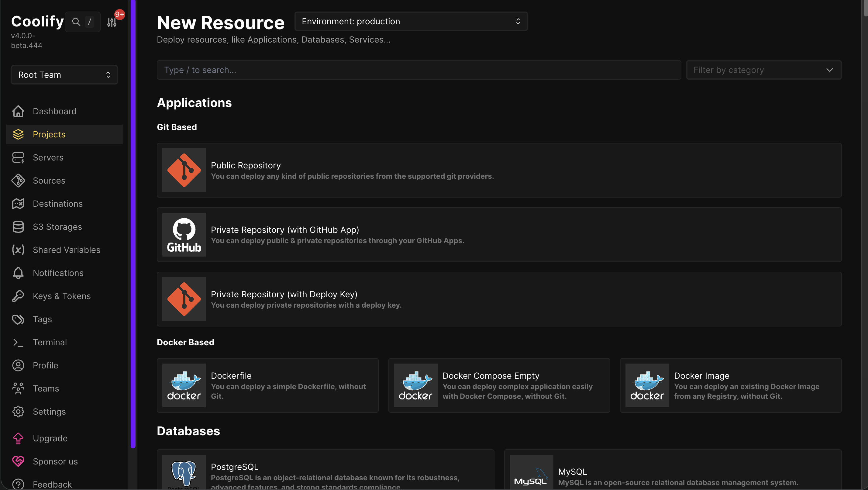
Task: Open Sources in the sidebar
Action: coord(49,180)
